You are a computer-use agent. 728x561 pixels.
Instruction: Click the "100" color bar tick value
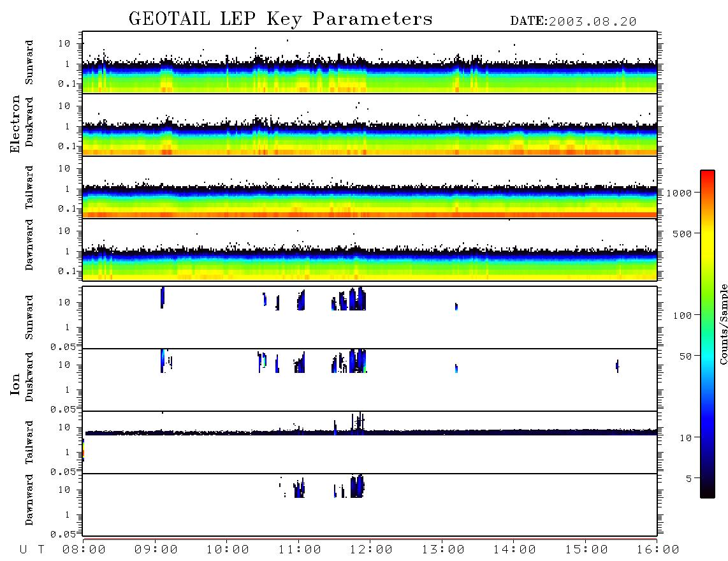tap(683, 316)
